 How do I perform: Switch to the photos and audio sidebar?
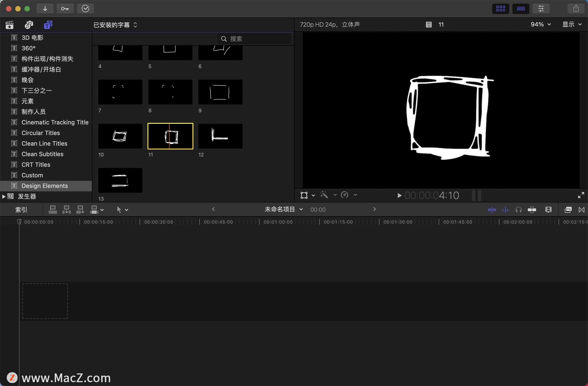click(29, 25)
